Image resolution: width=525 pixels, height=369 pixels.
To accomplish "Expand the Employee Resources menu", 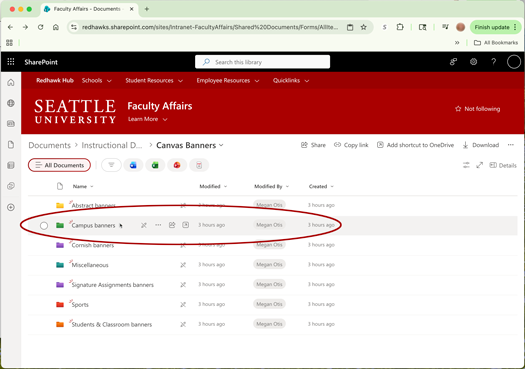I will coord(228,81).
